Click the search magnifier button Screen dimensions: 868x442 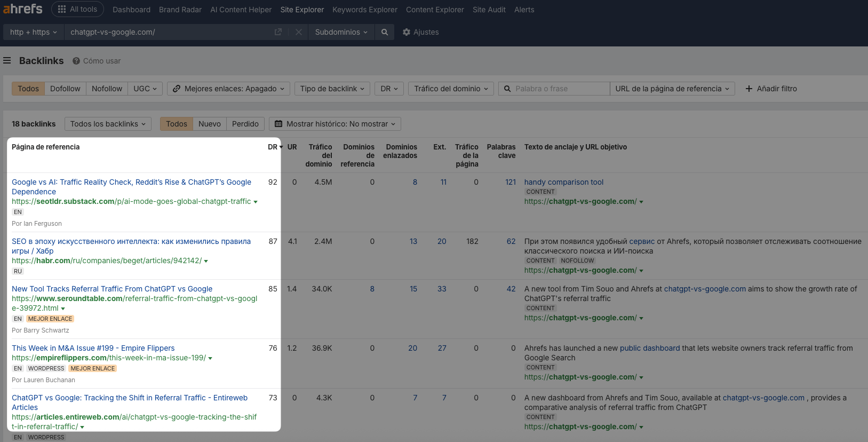385,32
